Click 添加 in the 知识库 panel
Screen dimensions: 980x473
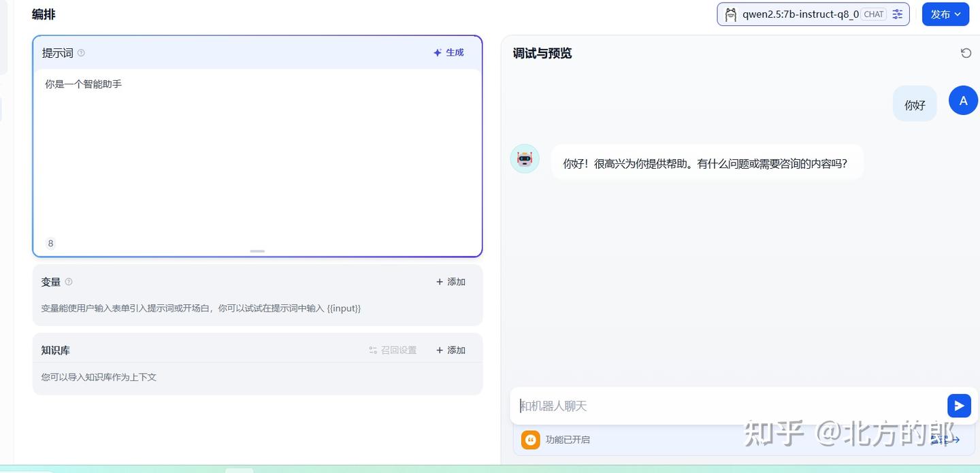450,350
